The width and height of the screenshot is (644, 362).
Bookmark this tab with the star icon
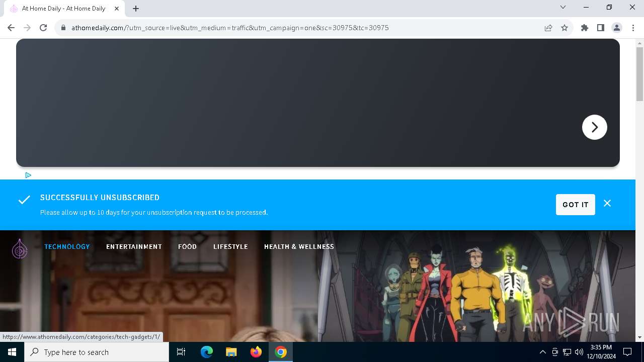[565, 28]
